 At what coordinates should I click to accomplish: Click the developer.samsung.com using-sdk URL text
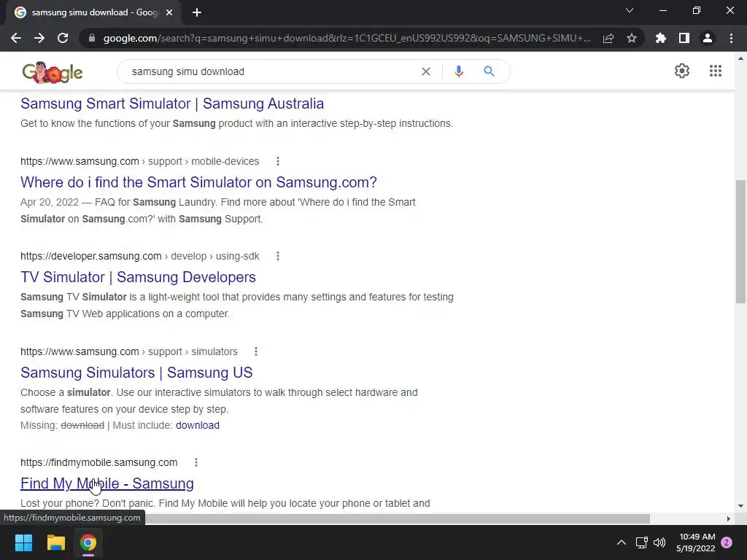point(139,256)
